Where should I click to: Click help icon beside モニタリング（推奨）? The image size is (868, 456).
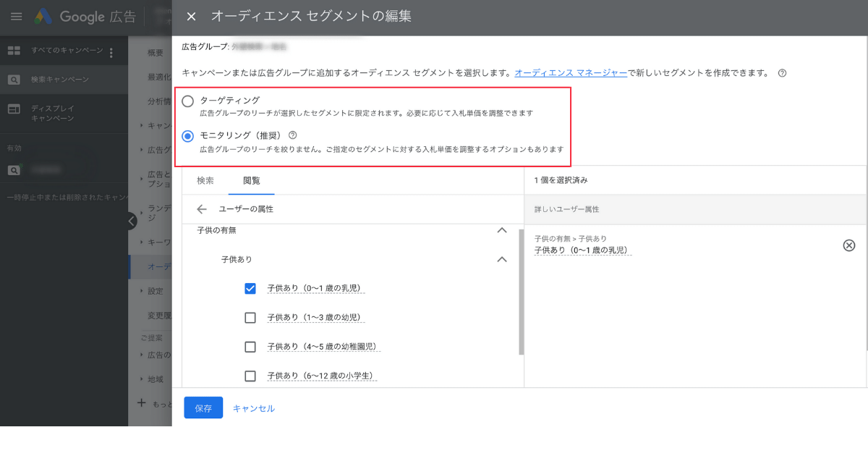pos(292,135)
